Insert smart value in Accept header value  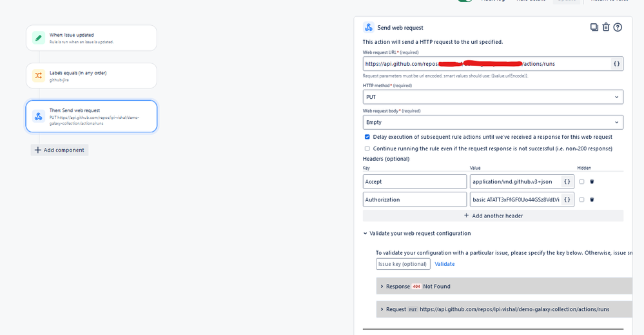[567, 181]
